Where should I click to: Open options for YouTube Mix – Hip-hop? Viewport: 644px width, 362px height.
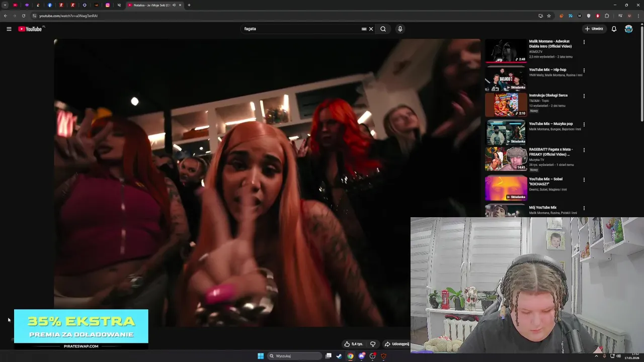pyautogui.click(x=584, y=70)
